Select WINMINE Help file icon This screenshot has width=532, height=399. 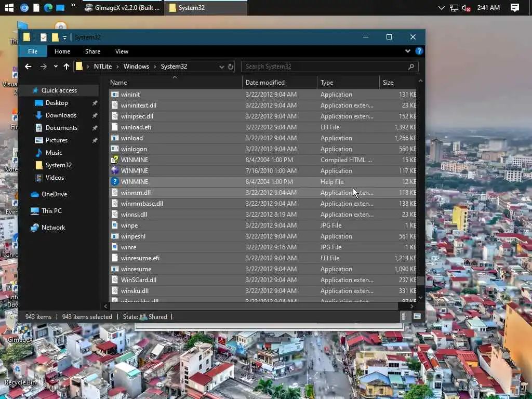point(115,181)
